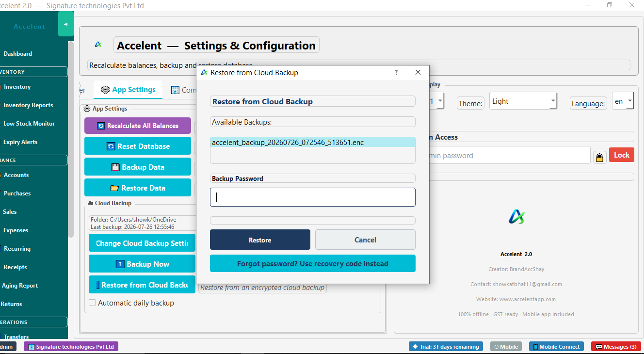Click the showkatbhat11@gmail.com contact text

pyautogui.click(x=516, y=284)
